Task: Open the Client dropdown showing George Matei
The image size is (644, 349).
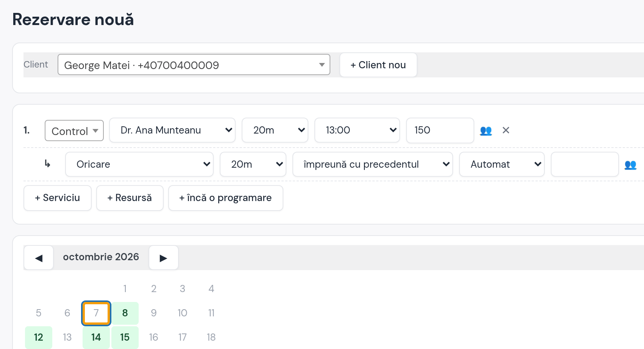Action: tap(194, 65)
